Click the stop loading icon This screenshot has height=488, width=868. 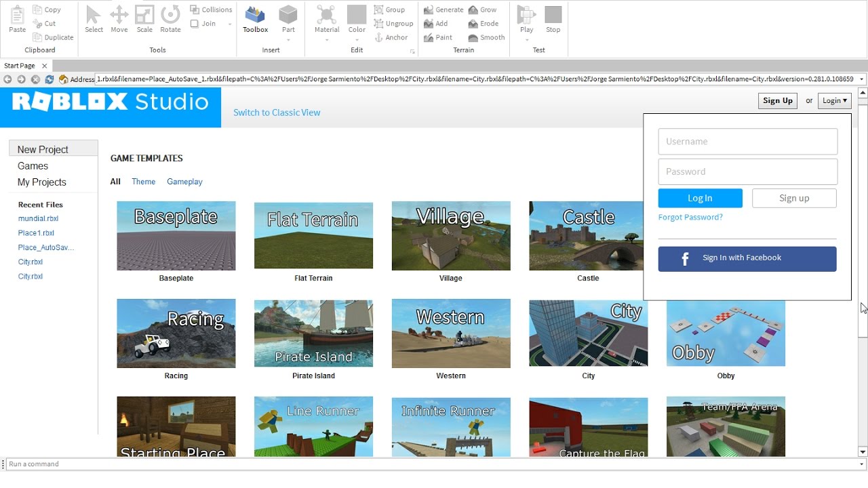35,79
